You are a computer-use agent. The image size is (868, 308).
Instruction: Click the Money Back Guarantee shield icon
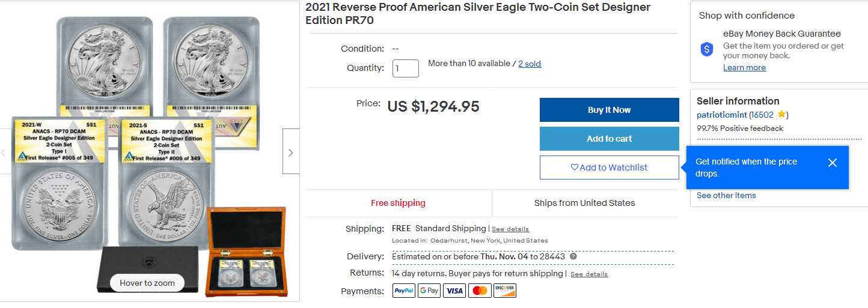pyautogui.click(x=707, y=50)
